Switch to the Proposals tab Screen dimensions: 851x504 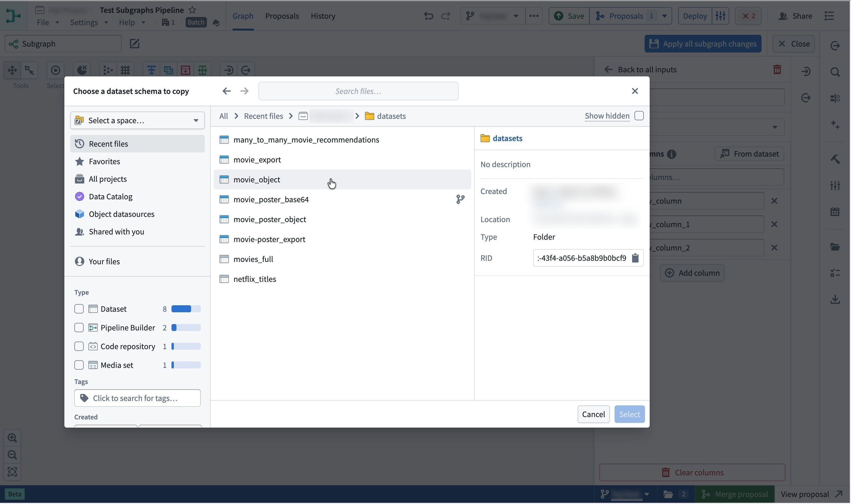pos(282,16)
